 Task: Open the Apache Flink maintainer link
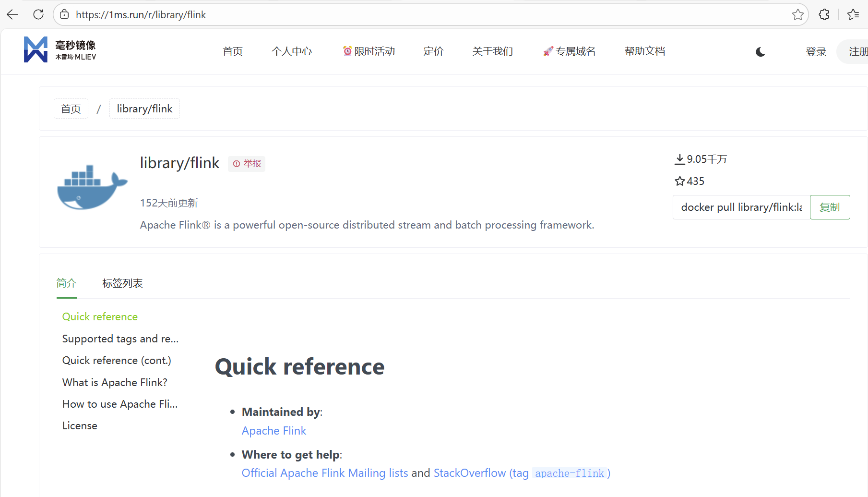pos(274,431)
